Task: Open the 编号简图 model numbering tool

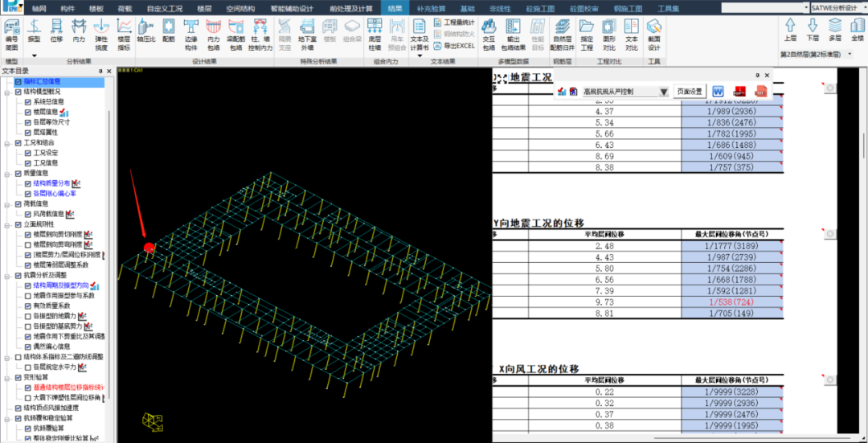Action: [11, 35]
